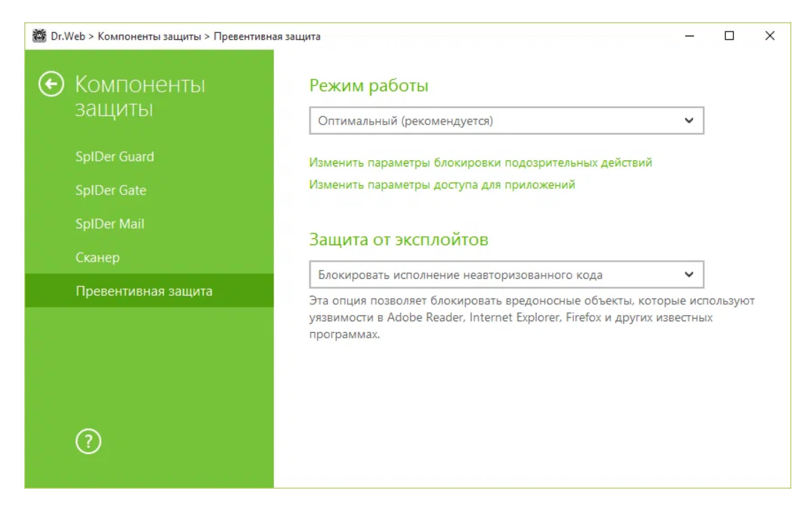Close the Dr.Web window

(x=770, y=36)
